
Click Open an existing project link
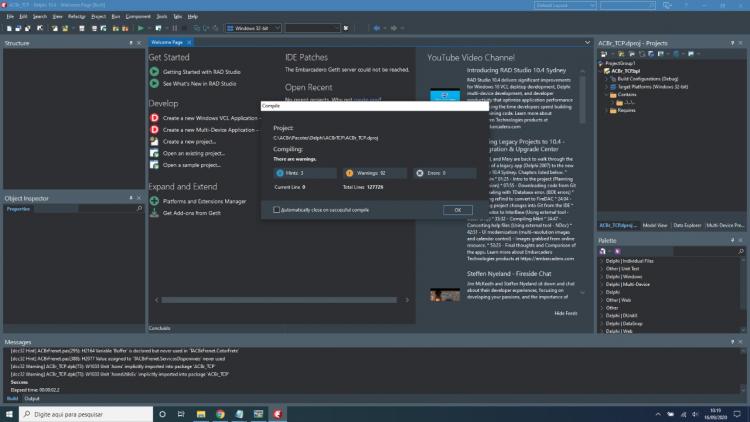pyautogui.click(x=194, y=154)
